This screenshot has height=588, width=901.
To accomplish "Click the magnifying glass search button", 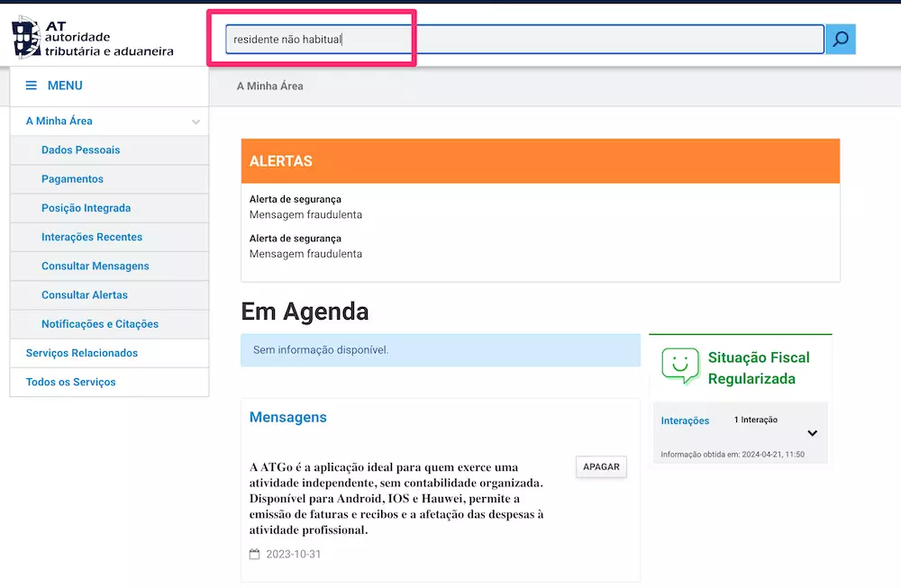I will [x=841, y=39].
